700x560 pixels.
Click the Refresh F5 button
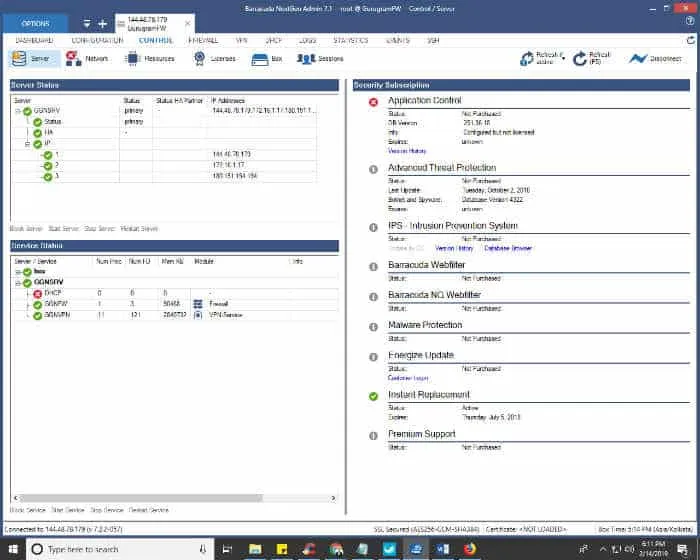(x=592, y=58)
